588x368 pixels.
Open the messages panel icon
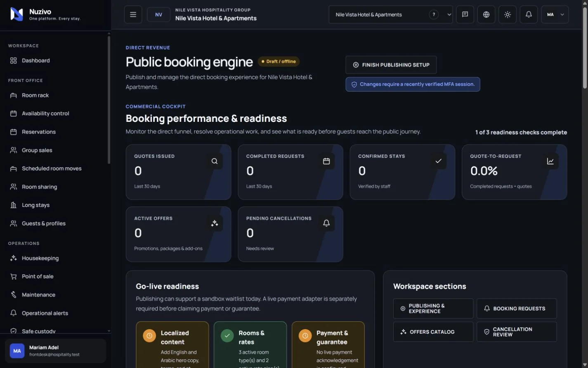[x=465, y=14]
